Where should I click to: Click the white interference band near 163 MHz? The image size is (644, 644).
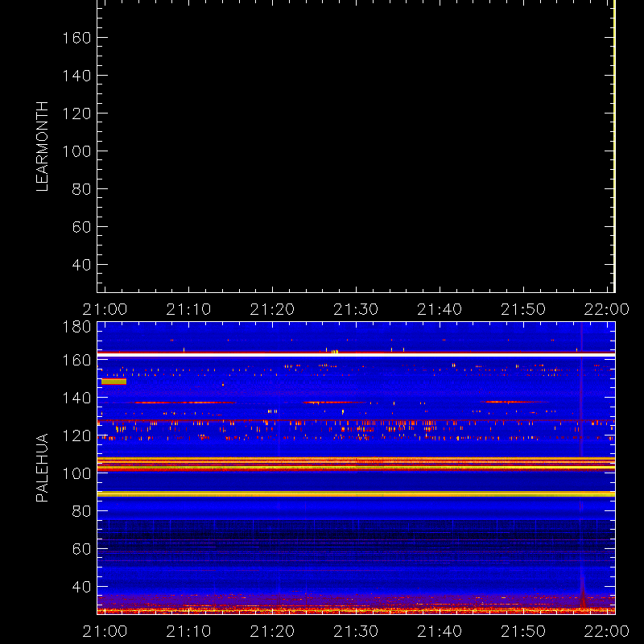(356, 354)
